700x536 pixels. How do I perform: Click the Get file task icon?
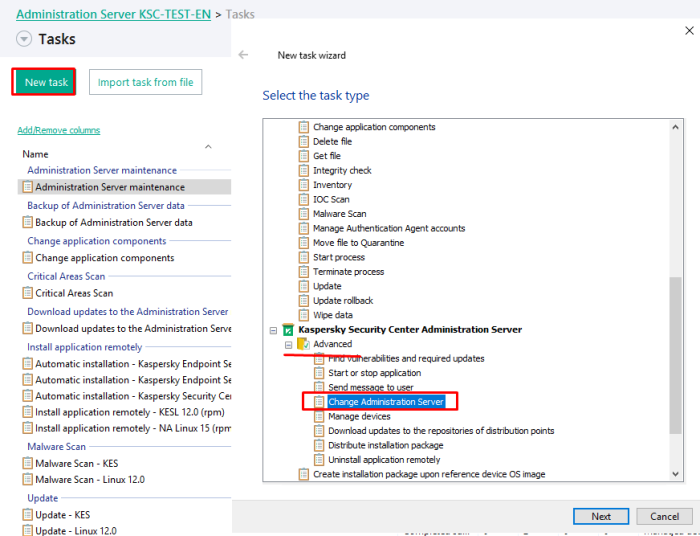(304, 156)
